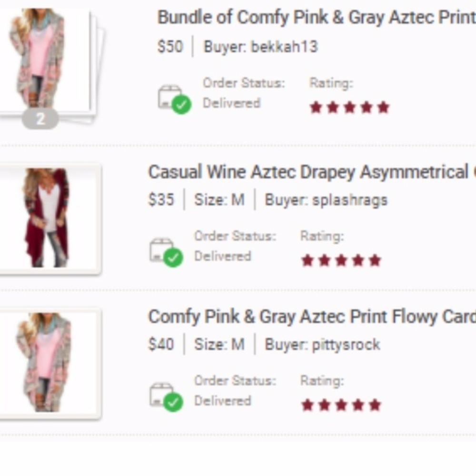
Task: Click the $40 price on the Comfy Pink cardigan order
Action: click(x=162, y=345)
